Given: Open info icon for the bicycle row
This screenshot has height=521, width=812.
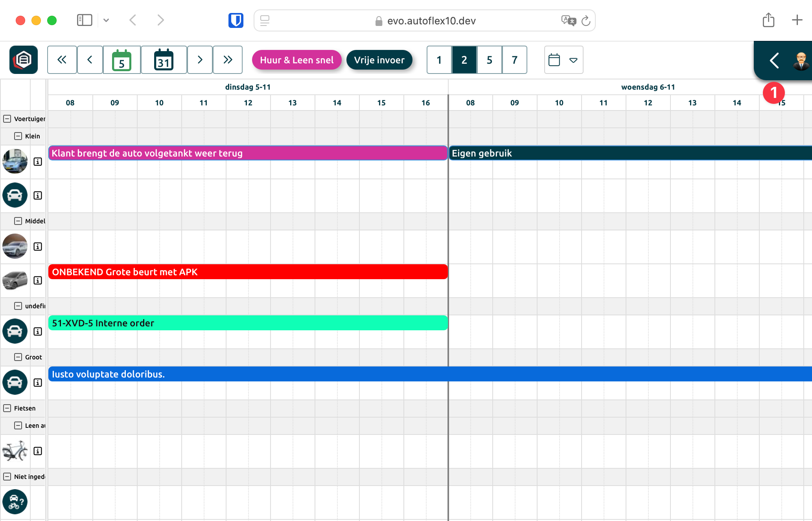Looking at the screenshot, I should (38, 451).
